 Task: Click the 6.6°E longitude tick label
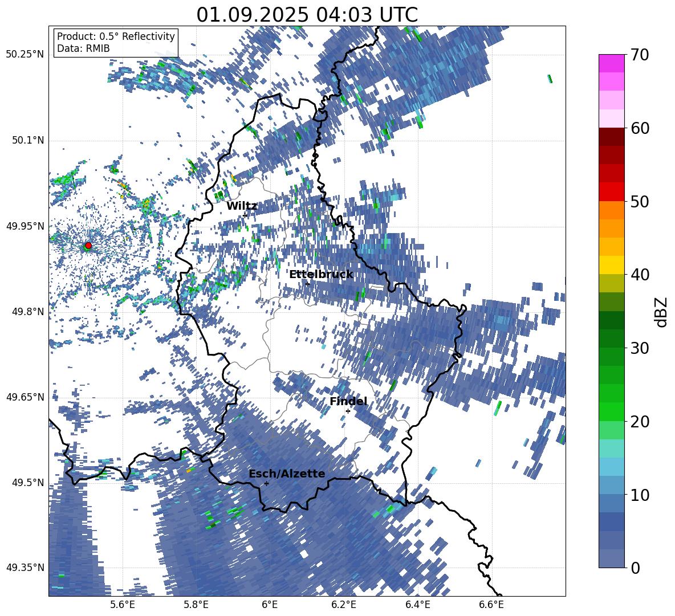click(x=491, y=605)
